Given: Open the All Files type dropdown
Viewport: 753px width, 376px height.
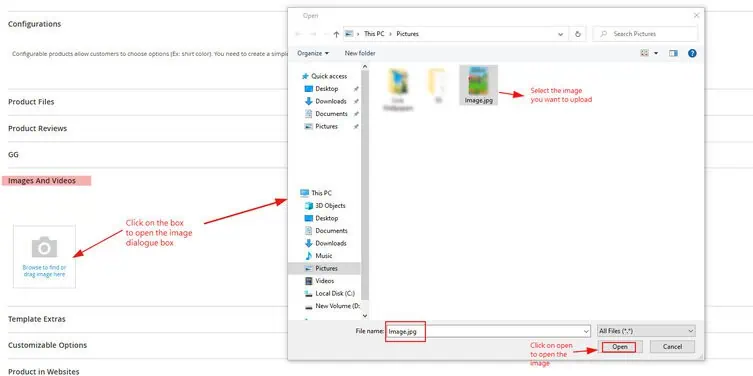Looking at the screenshot, I should (646, 331).
